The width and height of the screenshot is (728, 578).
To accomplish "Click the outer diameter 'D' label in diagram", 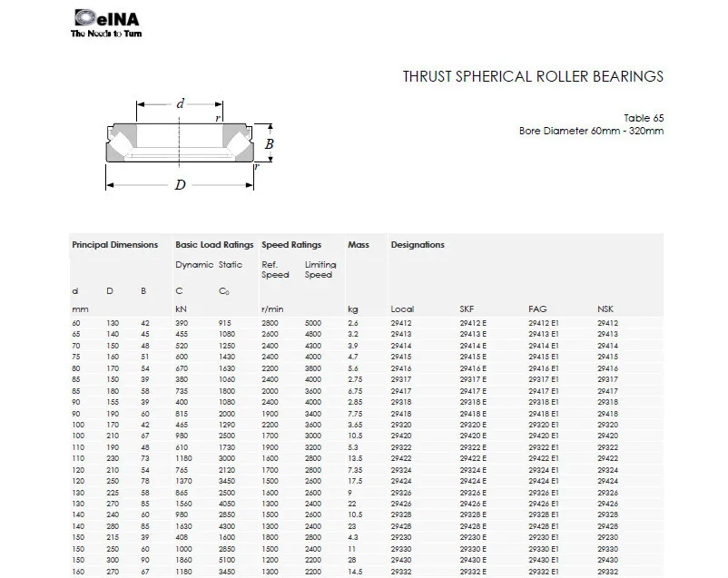I will (x=181, y=186).
